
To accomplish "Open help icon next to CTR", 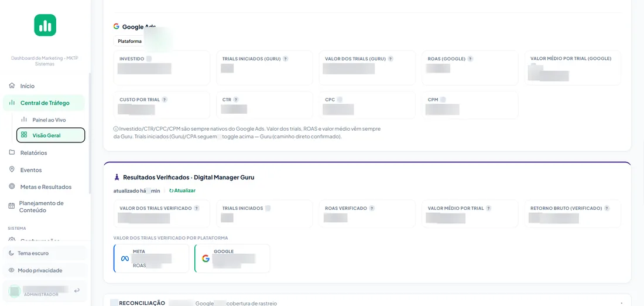I will point(236,100).
